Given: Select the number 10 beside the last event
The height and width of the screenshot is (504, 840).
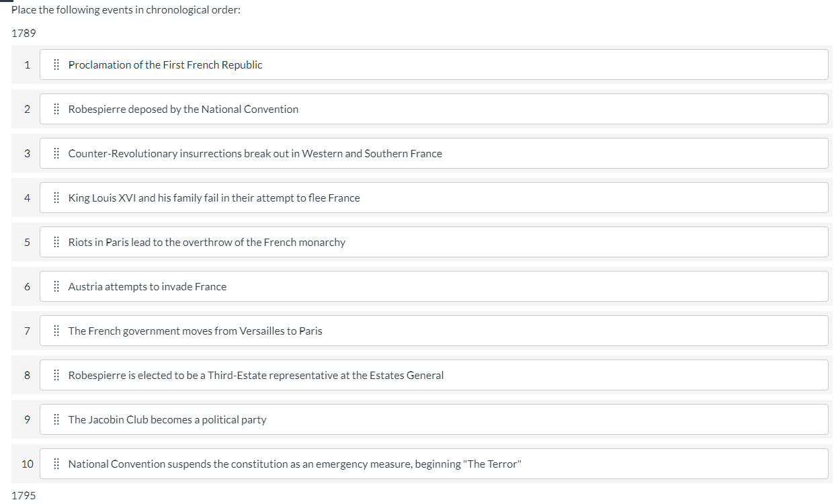Looking at the screenshot, I should coord(27,464).
